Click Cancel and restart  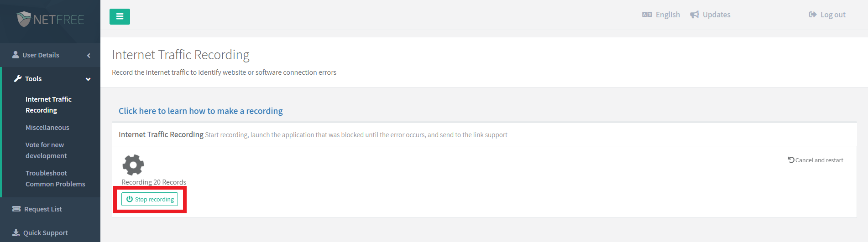pyautogui.click(x=816, y=160)
